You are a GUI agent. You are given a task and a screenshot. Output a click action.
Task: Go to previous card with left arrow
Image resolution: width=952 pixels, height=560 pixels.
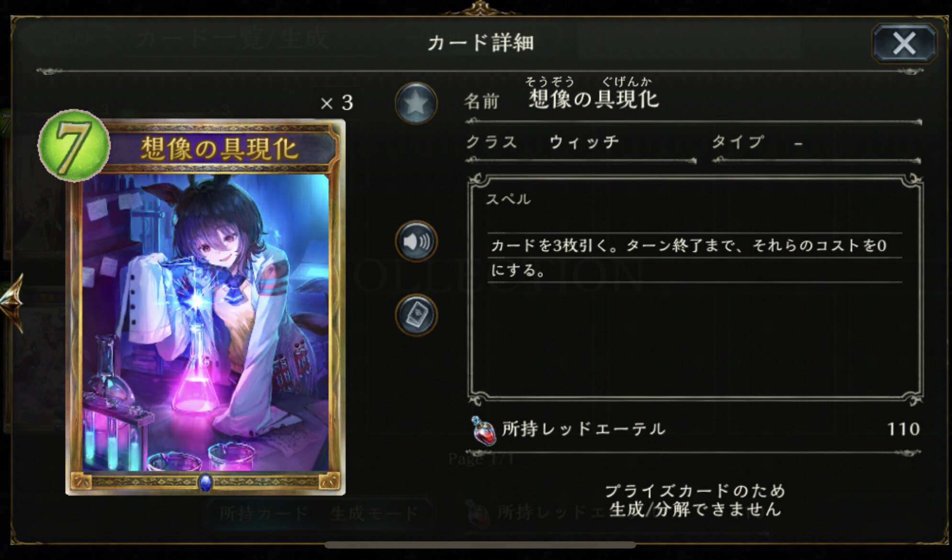pyautogui.click(x=11, y=302)
